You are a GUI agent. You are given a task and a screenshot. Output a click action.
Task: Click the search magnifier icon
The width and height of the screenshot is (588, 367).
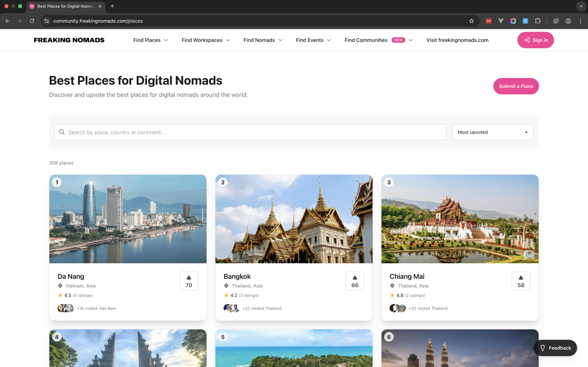62,132
